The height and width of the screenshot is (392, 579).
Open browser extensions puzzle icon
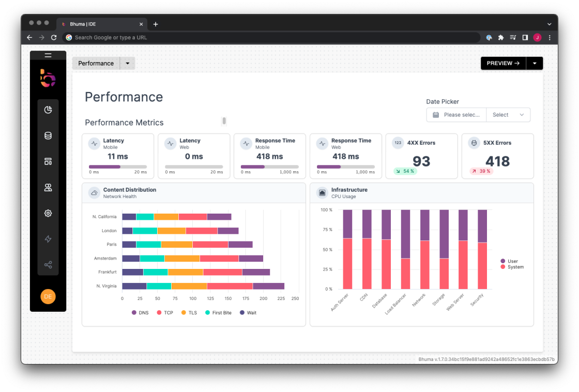click(x=501, y=37)
